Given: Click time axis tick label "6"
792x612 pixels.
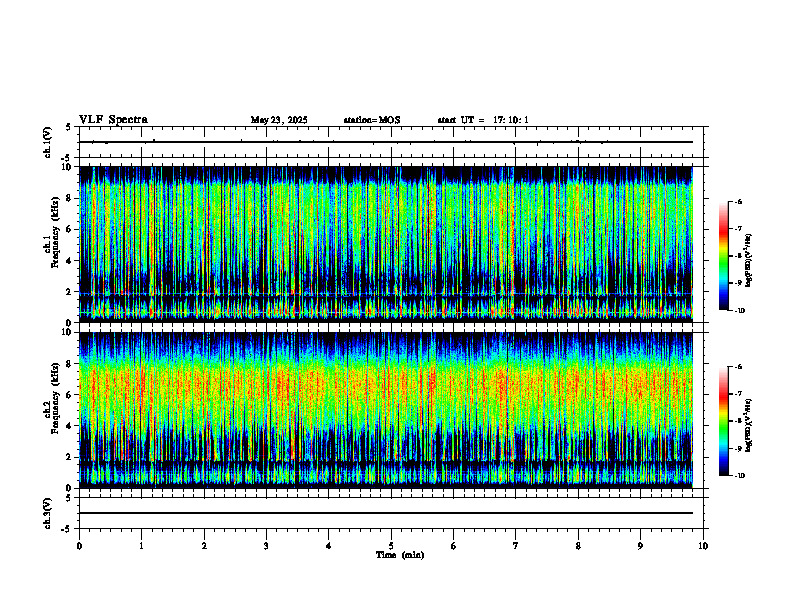Looking at the screenshot, I should click(x=454, y=546).
